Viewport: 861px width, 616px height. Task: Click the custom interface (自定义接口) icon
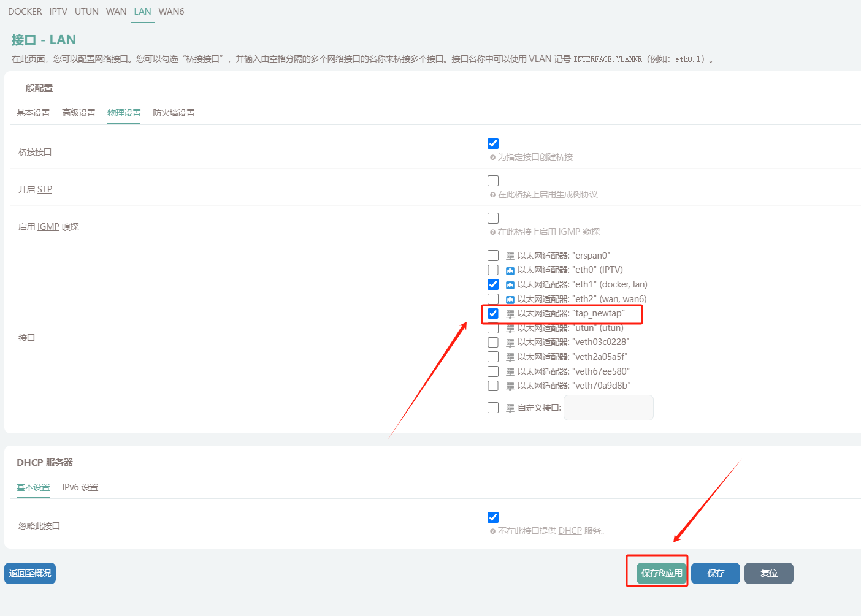point(510,408)
